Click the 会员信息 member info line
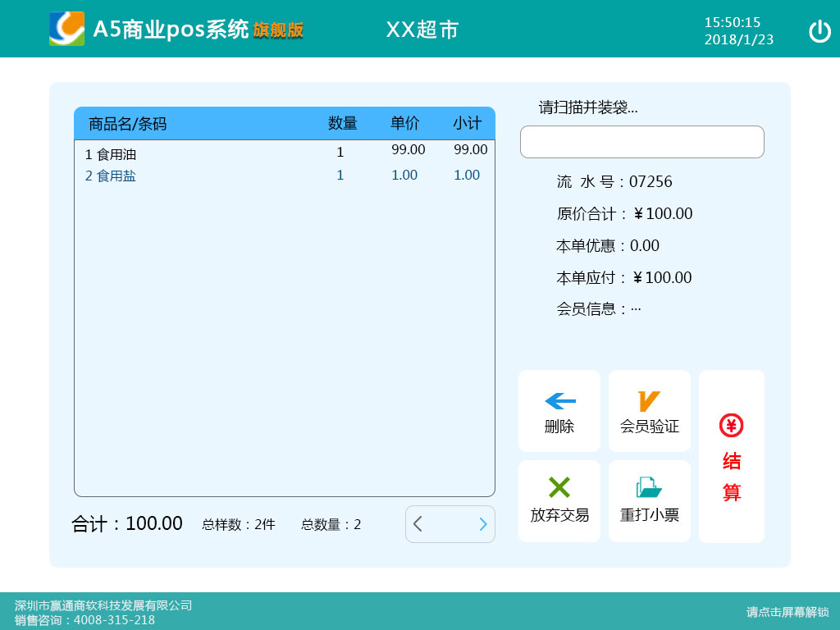This screenshot has height=630, width=840. [x=598, y=309]
